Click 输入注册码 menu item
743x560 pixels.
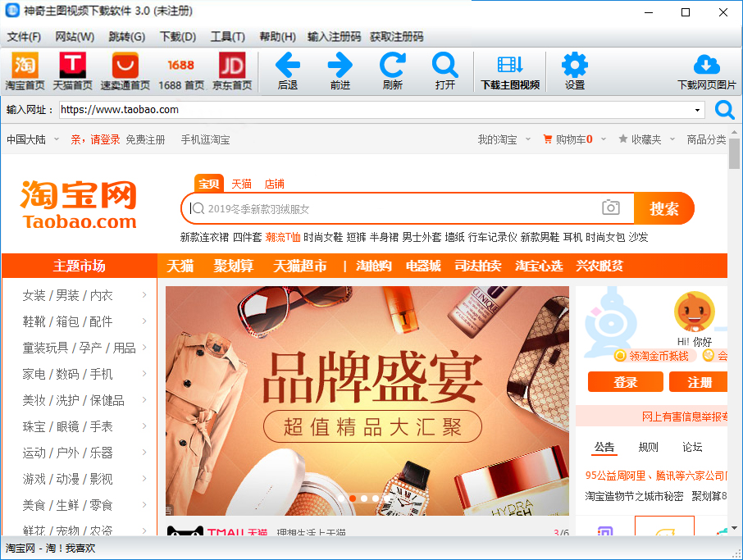[334, 36]
